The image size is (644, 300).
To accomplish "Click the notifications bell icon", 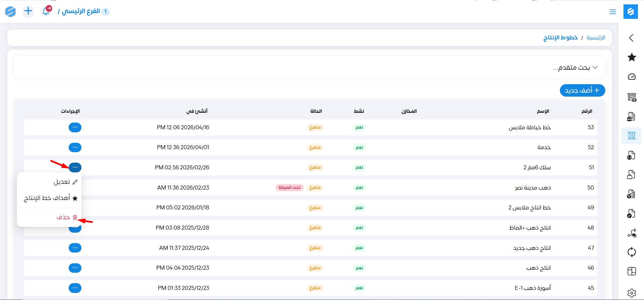I will [46, 11].
